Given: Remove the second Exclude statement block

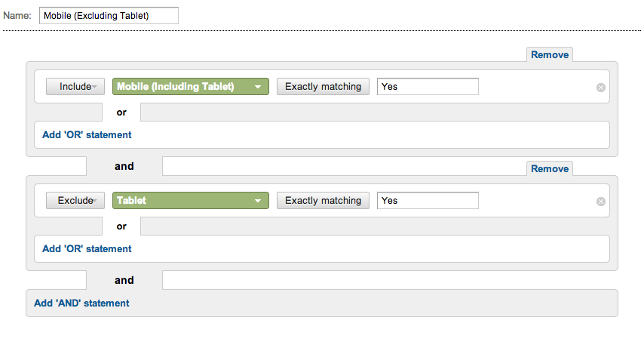Looking at the screenshot, I should 550,168.
